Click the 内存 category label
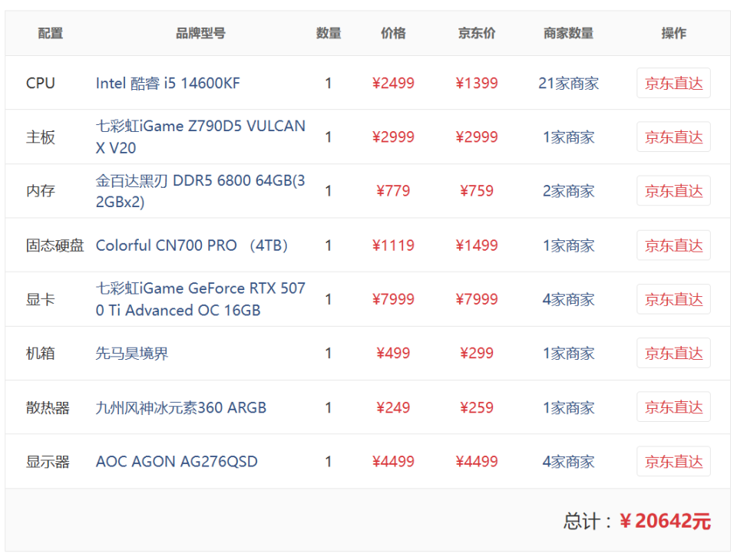This screenshot has width=737, height=560. pos(41,191)
